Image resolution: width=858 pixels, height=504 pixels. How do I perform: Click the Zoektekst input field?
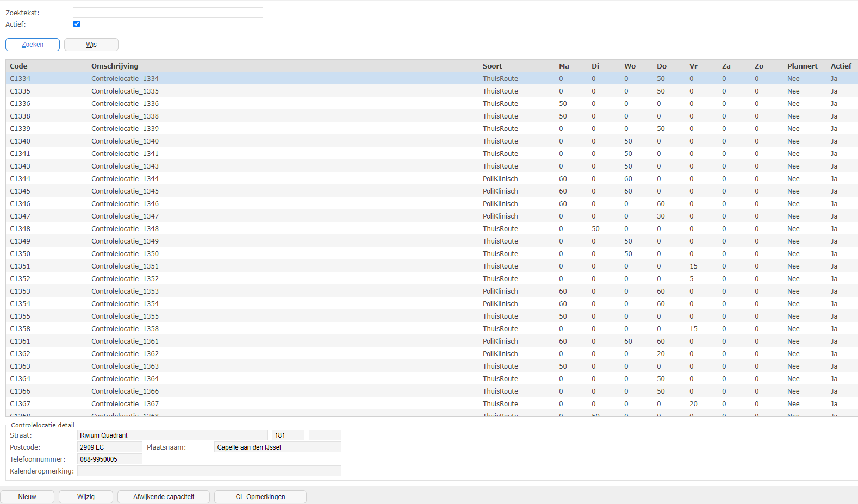(x=168, y=13)
